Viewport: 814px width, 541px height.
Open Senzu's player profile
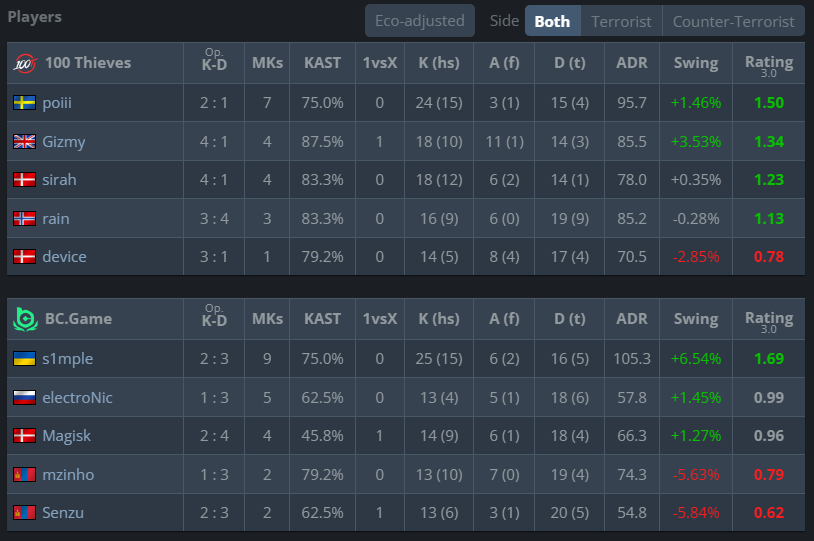tap(63, 513)
